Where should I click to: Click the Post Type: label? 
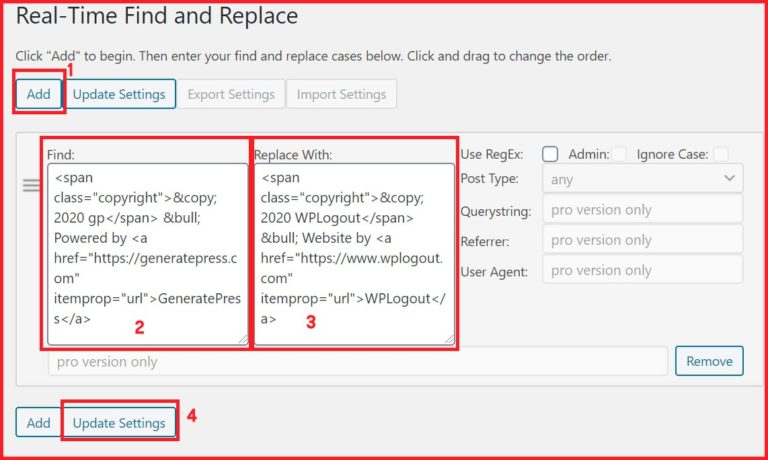489,178
